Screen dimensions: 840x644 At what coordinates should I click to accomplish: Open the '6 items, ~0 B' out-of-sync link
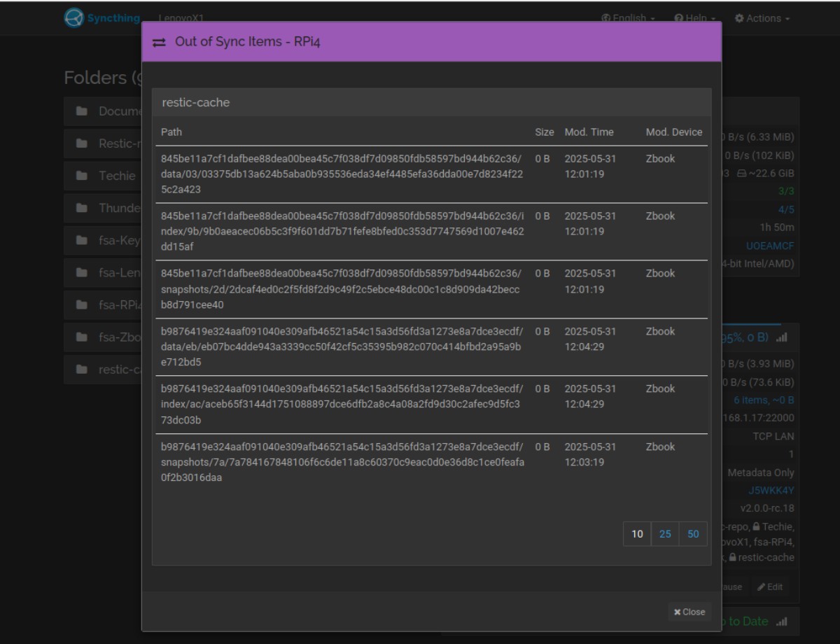coord(764,400)
